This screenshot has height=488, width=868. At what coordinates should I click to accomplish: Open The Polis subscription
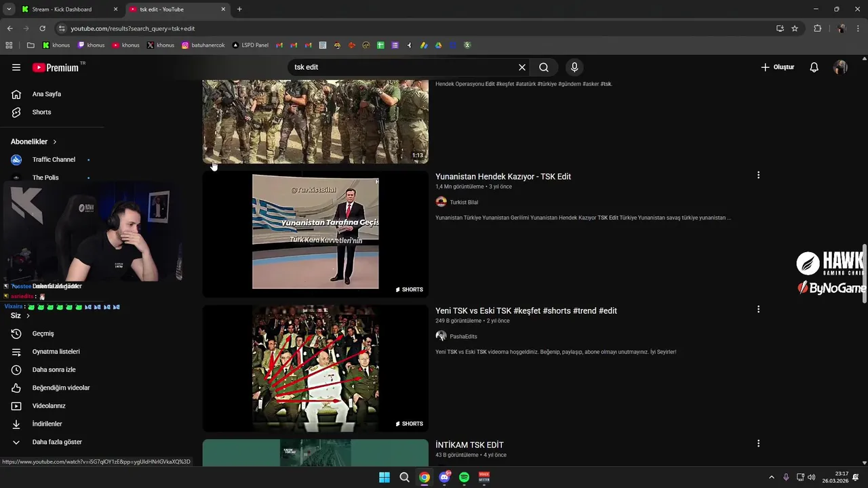[45, 178]
